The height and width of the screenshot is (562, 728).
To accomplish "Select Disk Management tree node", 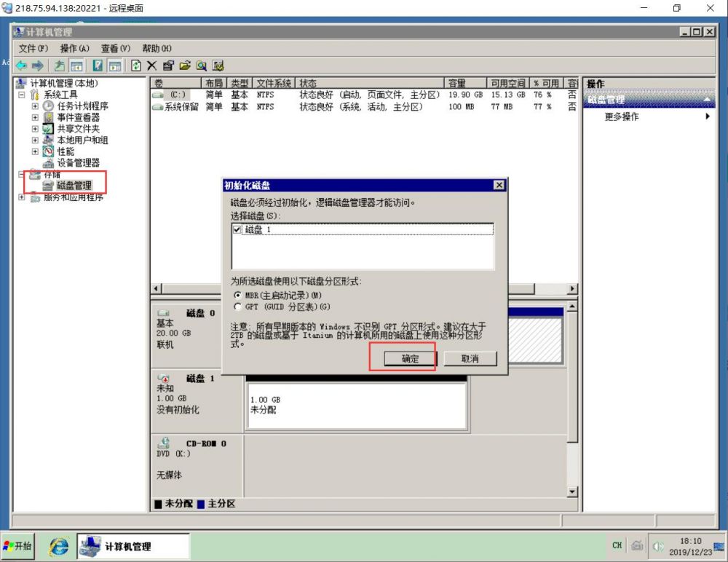I will pos(74,186).
